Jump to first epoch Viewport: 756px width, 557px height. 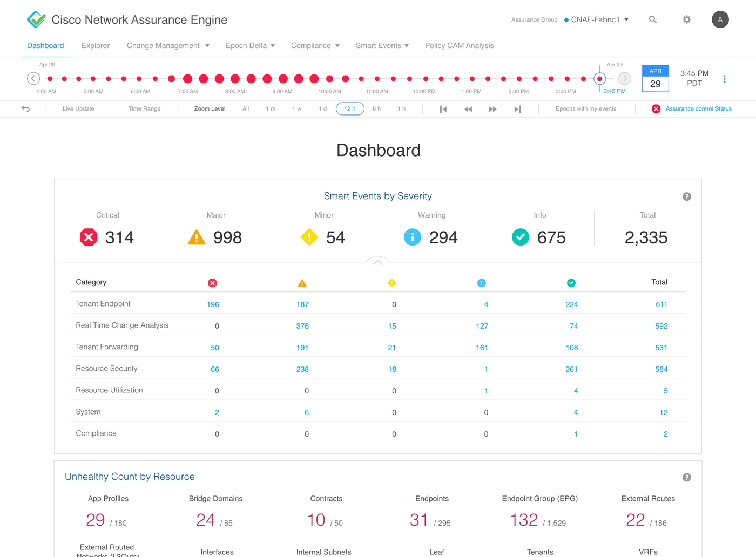[443, 109]
